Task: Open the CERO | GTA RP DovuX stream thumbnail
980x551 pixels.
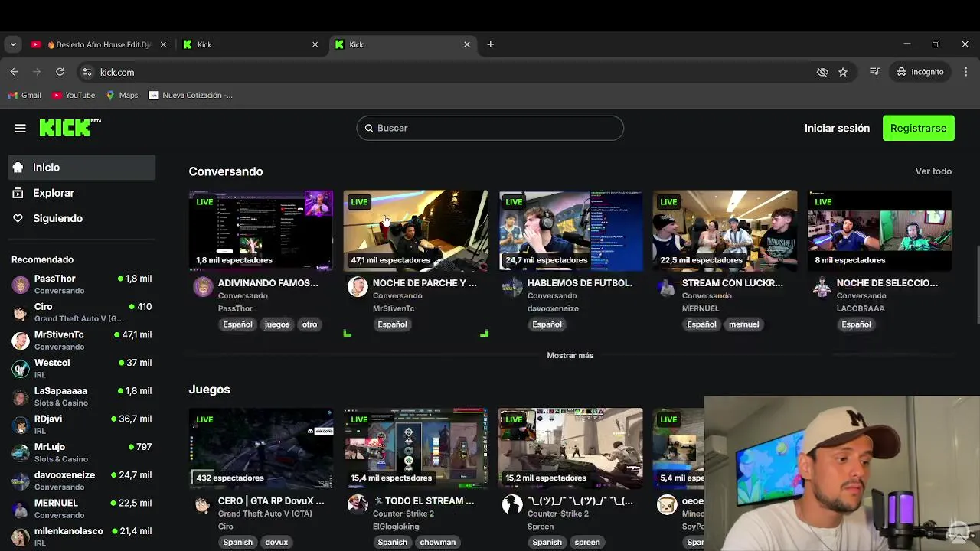Action: pos(261,448)
